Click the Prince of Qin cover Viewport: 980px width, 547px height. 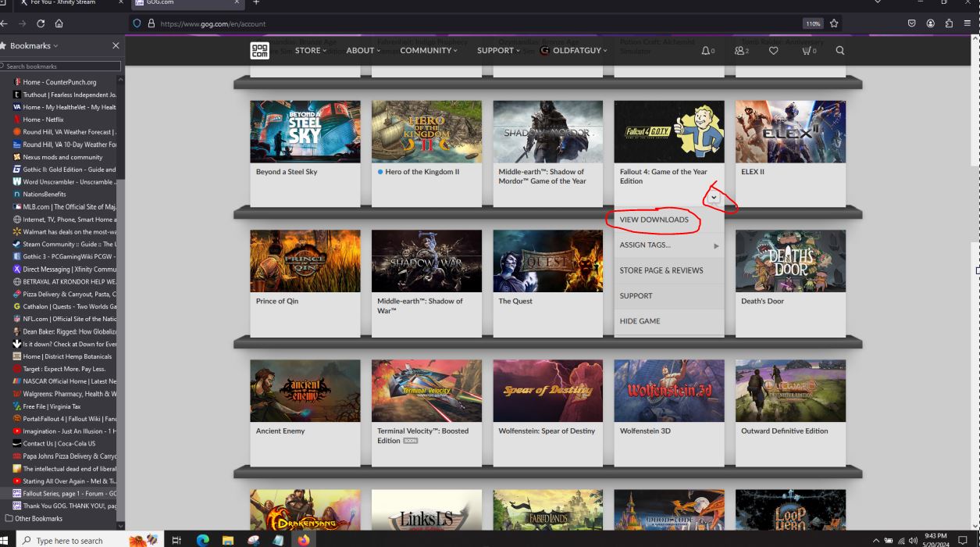pyautogui.click(x=305, y=261)
